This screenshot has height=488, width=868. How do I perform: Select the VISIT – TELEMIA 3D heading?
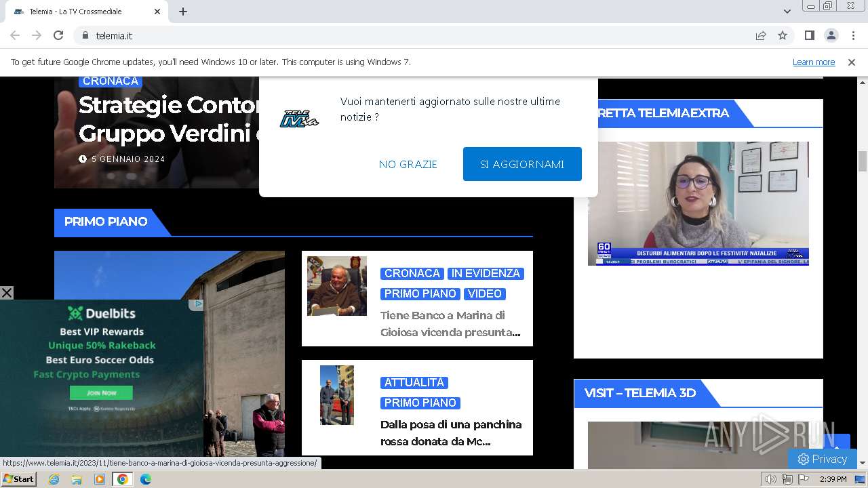[x=640, y=393]
